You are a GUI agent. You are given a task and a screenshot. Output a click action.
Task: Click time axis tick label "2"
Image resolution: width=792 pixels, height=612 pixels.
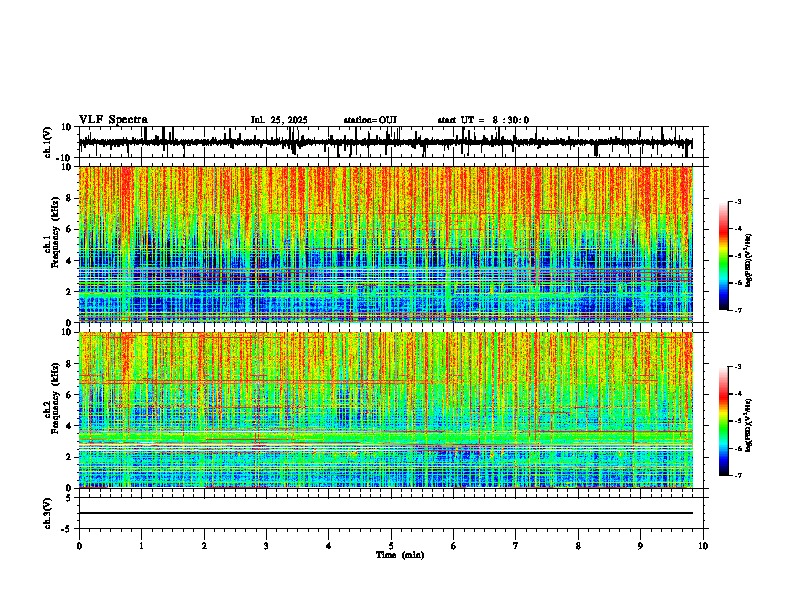[204, 546]
